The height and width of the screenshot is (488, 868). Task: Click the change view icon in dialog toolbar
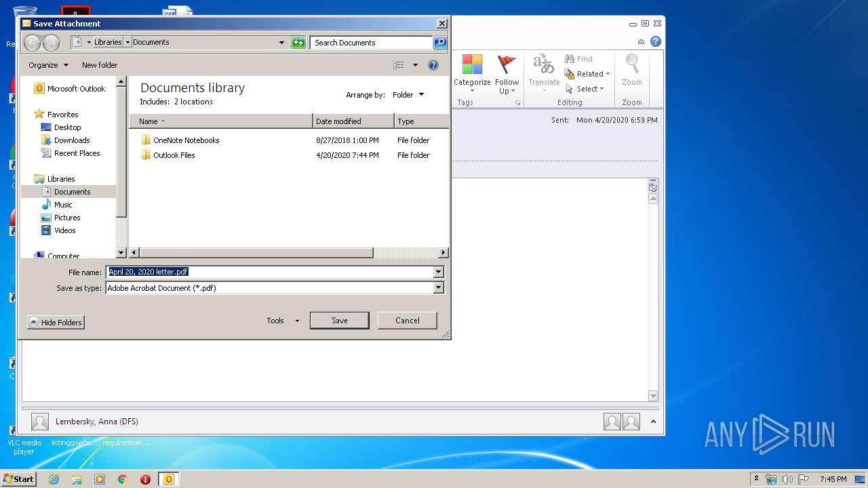[399, 65]
